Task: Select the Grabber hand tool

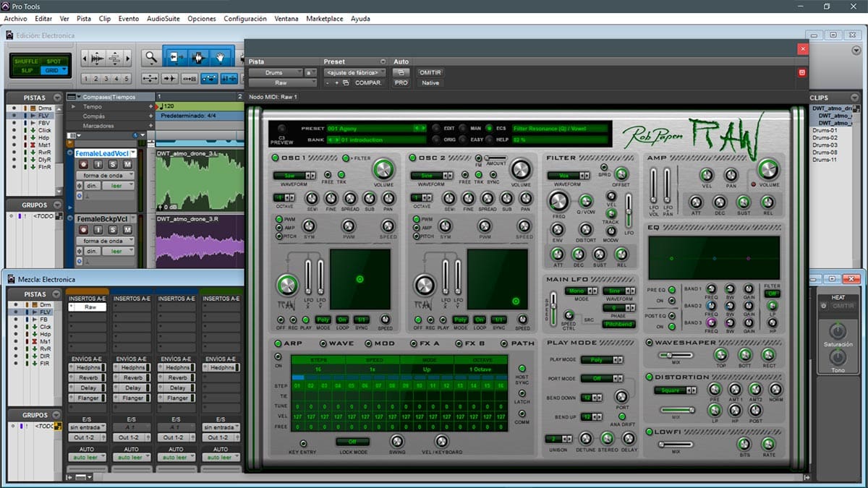Action: [221, 57]
